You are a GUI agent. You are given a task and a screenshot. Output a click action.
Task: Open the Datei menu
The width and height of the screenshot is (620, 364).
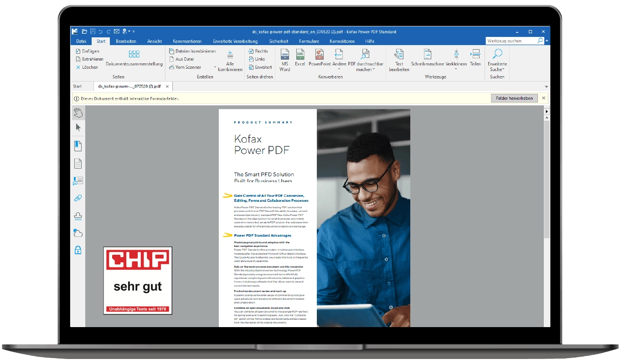[81, 41]
